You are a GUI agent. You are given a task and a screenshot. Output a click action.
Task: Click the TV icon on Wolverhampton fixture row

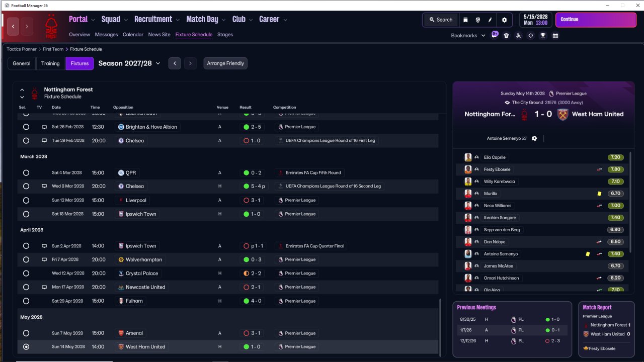tap(44, 259)
